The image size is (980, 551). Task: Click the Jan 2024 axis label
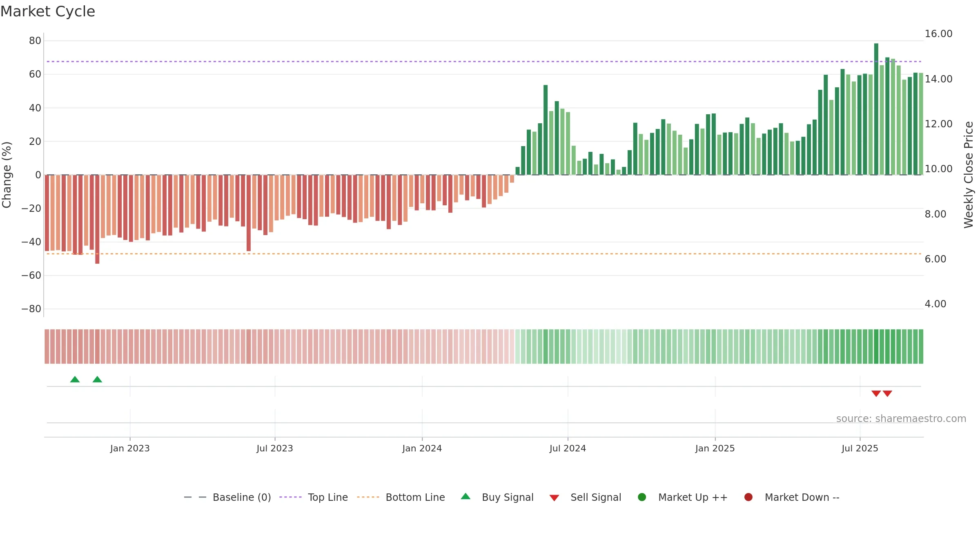tap(422, 448)
